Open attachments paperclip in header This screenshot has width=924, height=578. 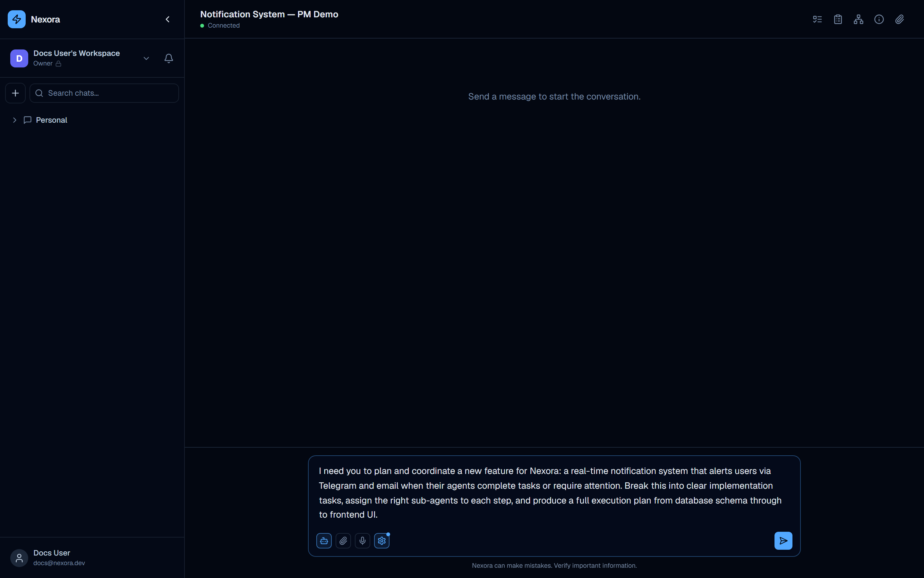[x=900, y=19]
